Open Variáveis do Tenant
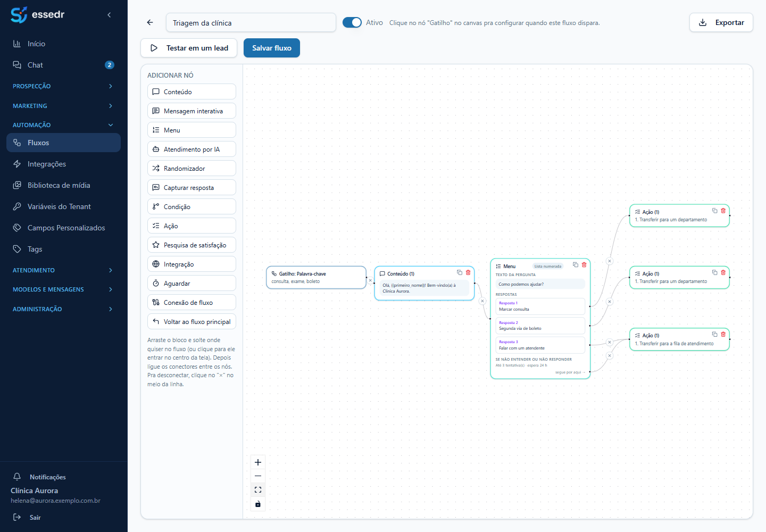766x532 pixels. pyautogui.click(x=63, y=206)
